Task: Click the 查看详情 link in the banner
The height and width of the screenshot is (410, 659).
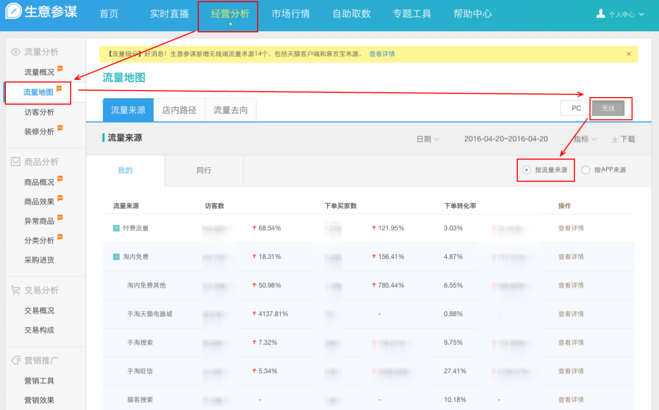Action: coord(382,54)
